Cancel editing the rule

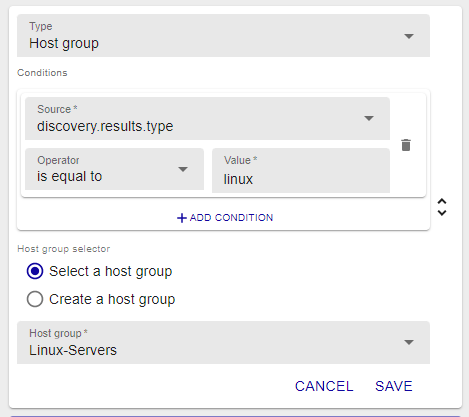pos(324,386)
